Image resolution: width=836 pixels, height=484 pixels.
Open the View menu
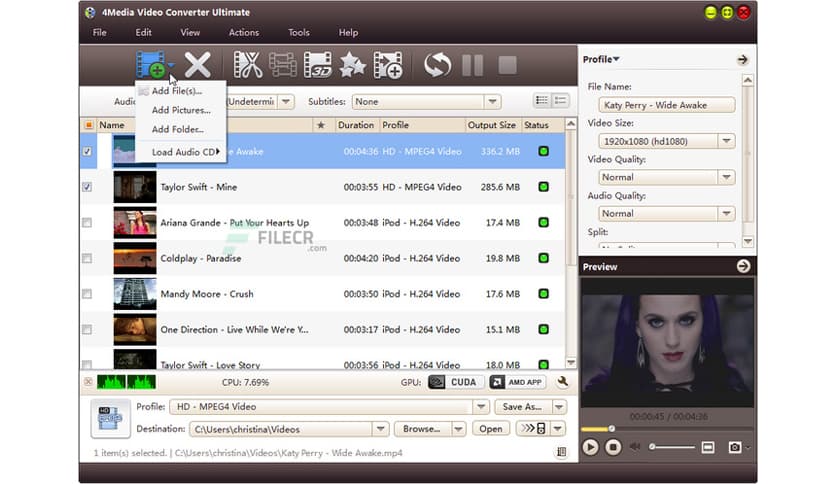pos(190,33)
